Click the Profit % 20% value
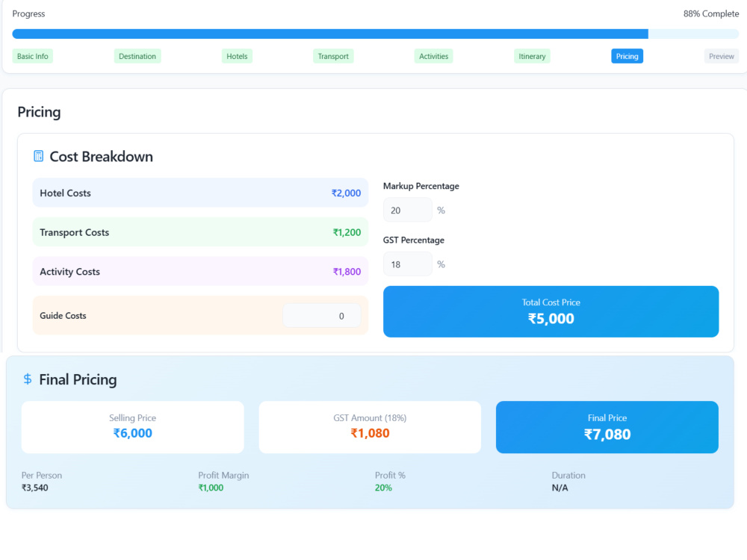The height and width of the screenshot is (560, 747). pos(383,488)
